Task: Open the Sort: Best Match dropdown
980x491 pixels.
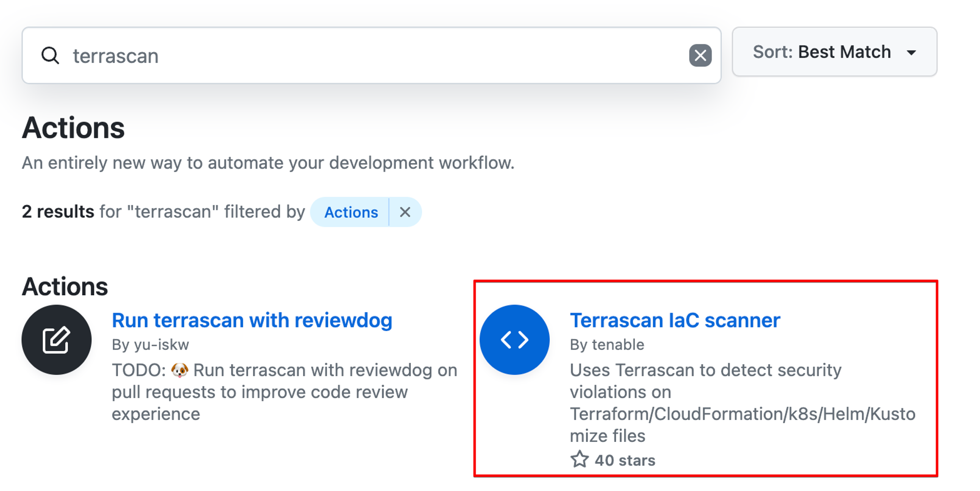Action: [835, 52]
